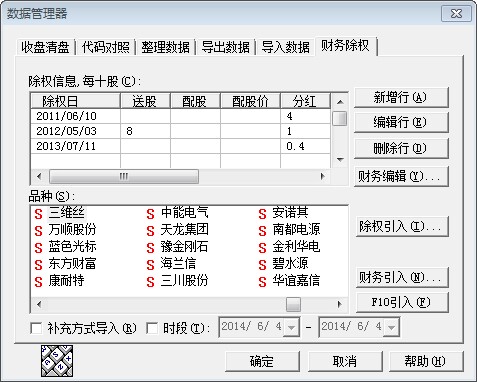Open help via 帮助 button
Screen dimensions: 477x382
426,361
